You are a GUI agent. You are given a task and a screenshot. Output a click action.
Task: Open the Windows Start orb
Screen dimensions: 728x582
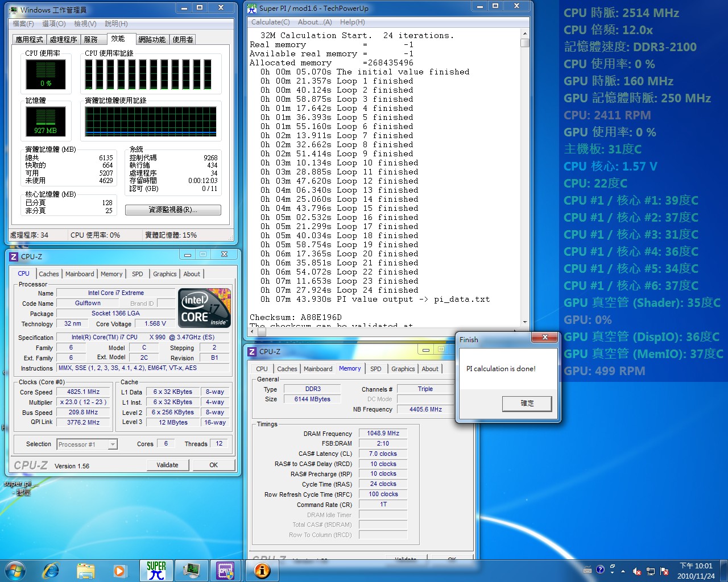(x=15, y=570)
